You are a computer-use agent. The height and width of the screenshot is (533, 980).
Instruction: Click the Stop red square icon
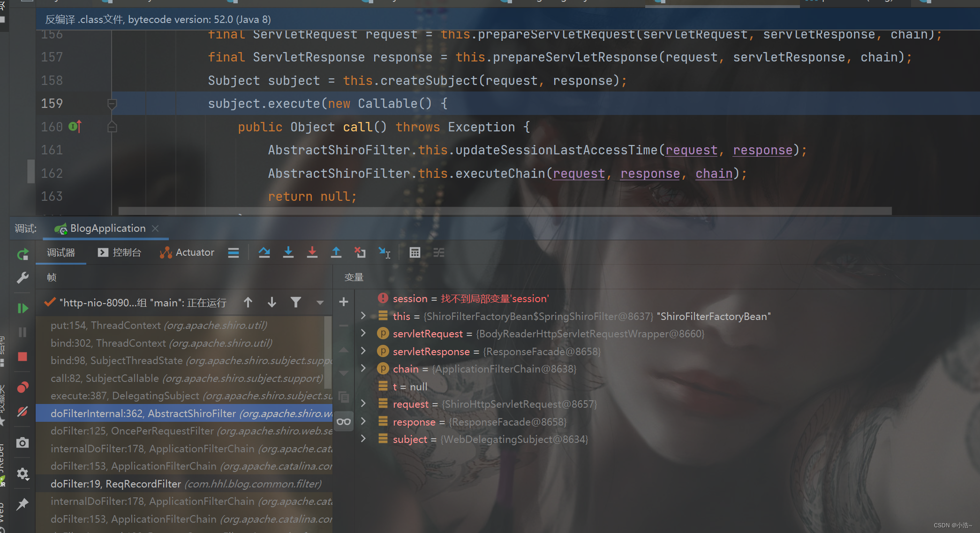[x=23, y=357]
